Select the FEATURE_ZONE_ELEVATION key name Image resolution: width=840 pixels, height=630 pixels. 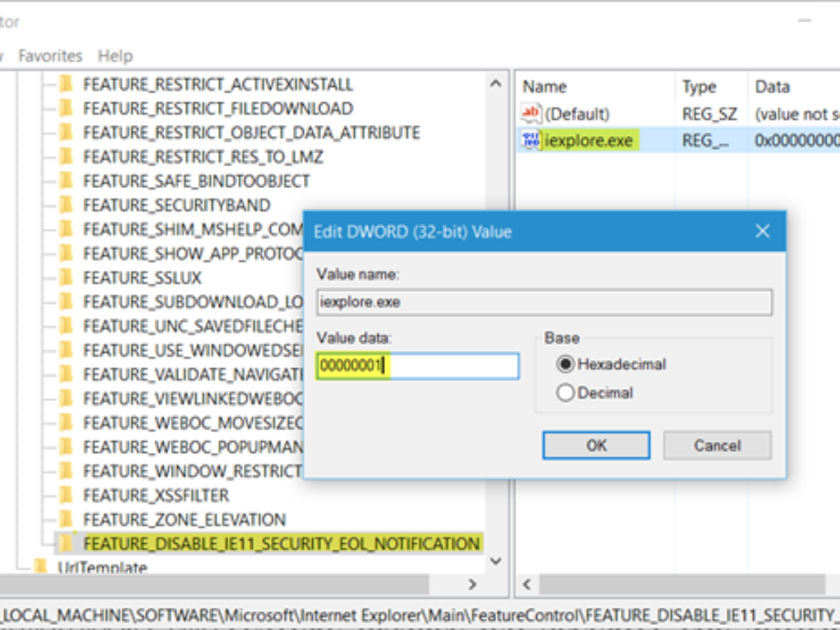pos(184,520)
